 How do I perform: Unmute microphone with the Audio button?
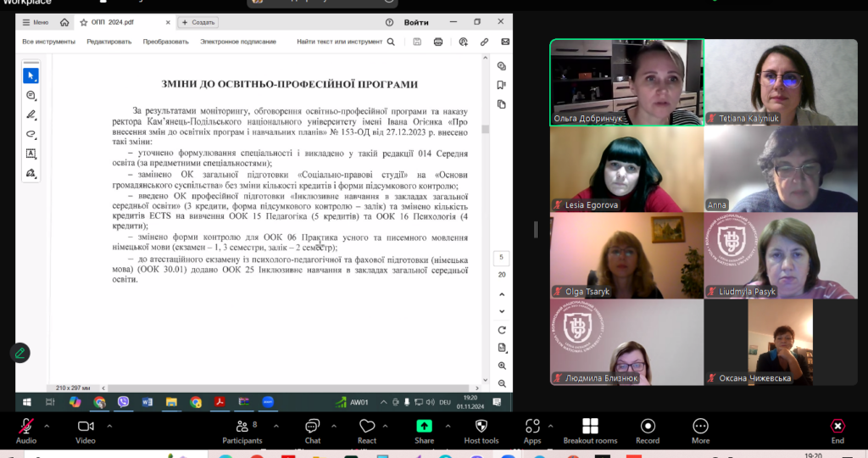pos(26,427)
